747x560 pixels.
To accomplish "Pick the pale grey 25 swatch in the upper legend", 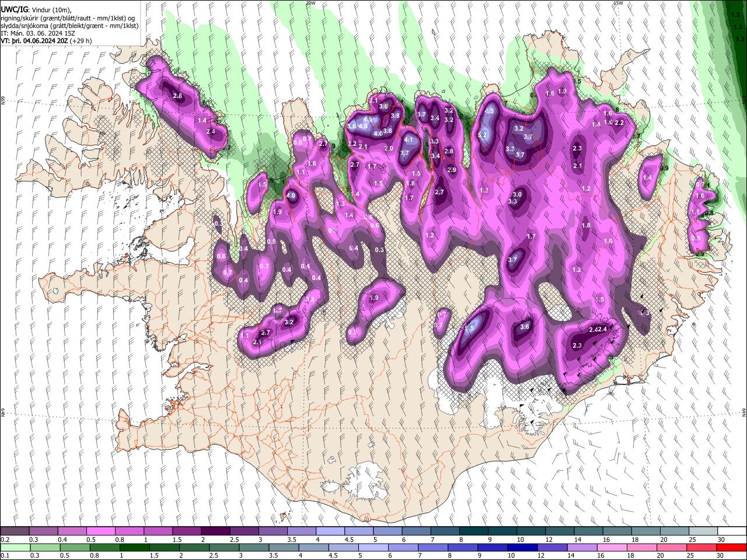I will pyautogui.click(x=703, y=531).
